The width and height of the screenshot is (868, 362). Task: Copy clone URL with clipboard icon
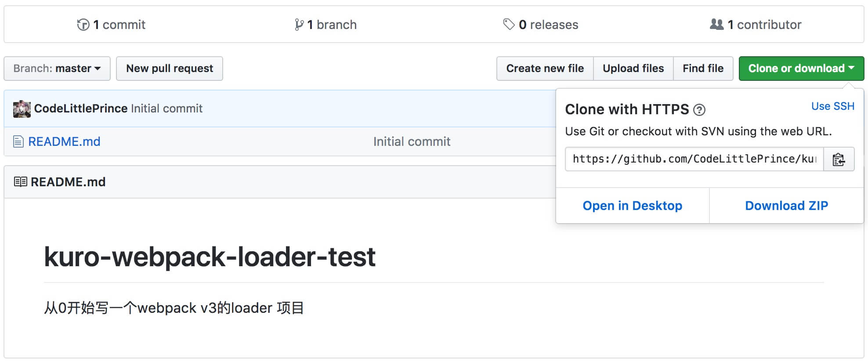tap(839, 159)
